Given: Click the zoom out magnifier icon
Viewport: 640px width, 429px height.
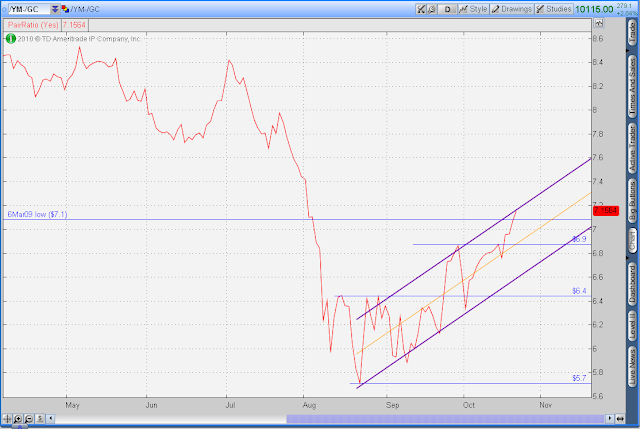Looking at the screenshot, I should 29,419.
